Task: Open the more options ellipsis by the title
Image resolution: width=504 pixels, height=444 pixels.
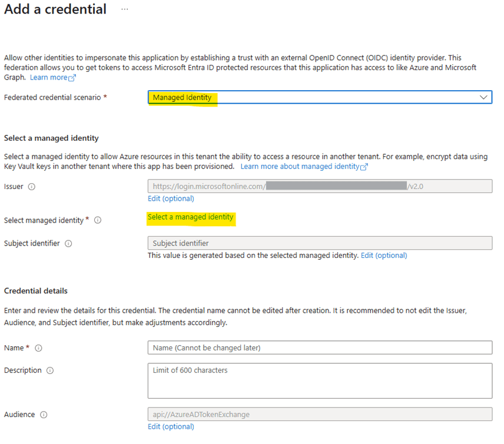Action: [x=124, y=9]
